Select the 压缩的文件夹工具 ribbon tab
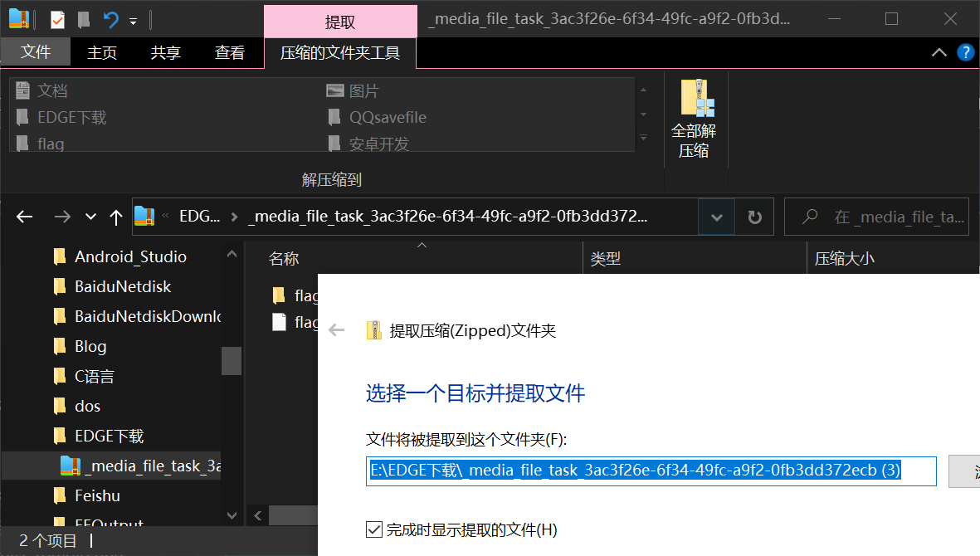The image size is (980, 556). pyautogui.click(x=340, y=53)
